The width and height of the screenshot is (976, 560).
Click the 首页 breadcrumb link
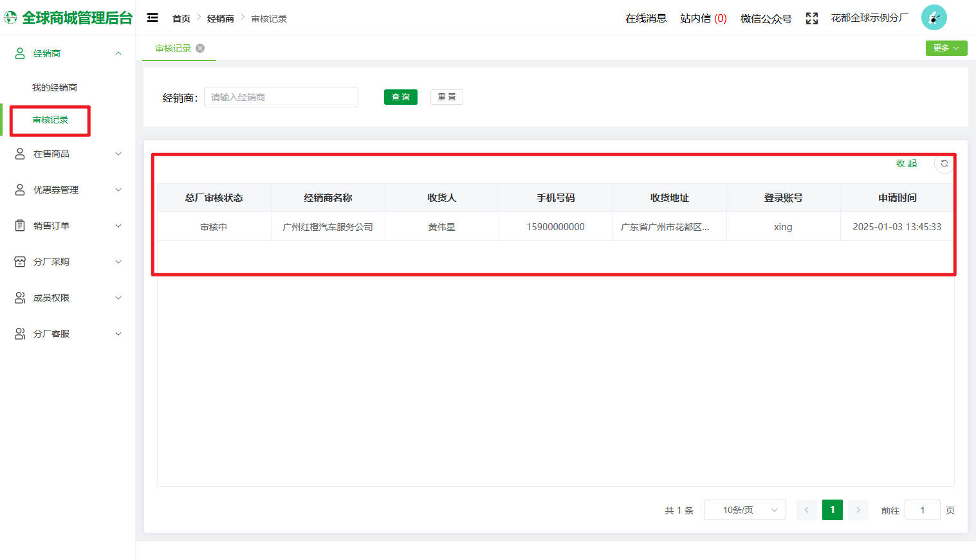pos(181,19)
